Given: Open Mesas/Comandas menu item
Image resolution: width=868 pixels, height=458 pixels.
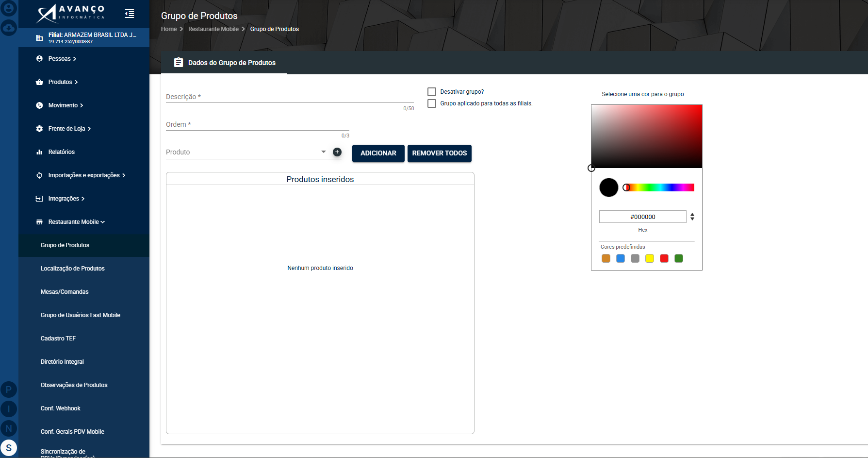Looking at the screenshot, I should [x=65, y=292].
